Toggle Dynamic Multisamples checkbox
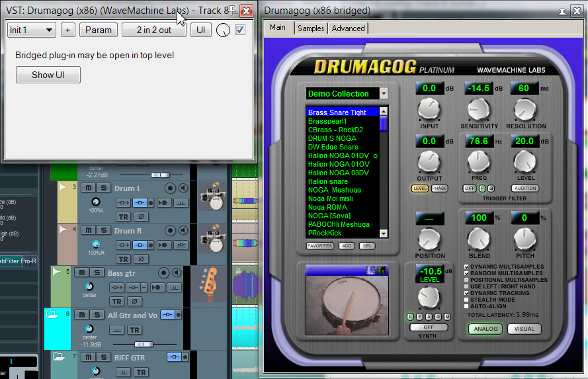This screenshot has height=379, width=588. click(x=466, y=267)
